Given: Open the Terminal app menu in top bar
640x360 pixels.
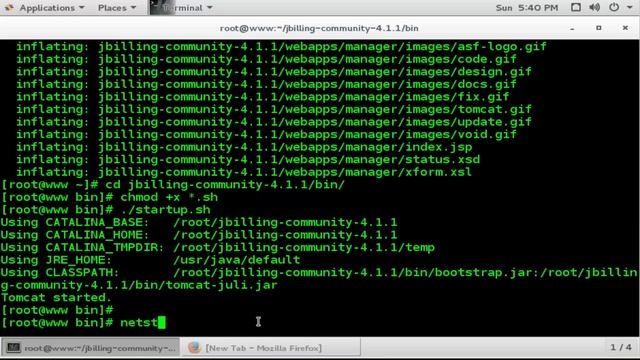Looking at the screenshot, I should [x=182, y=8].
